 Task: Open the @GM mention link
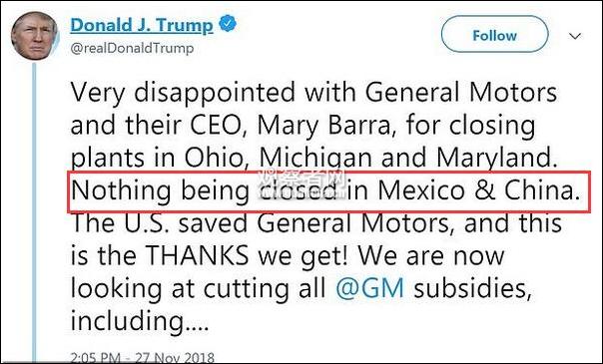pyautogui.click(x=369, y=288)
